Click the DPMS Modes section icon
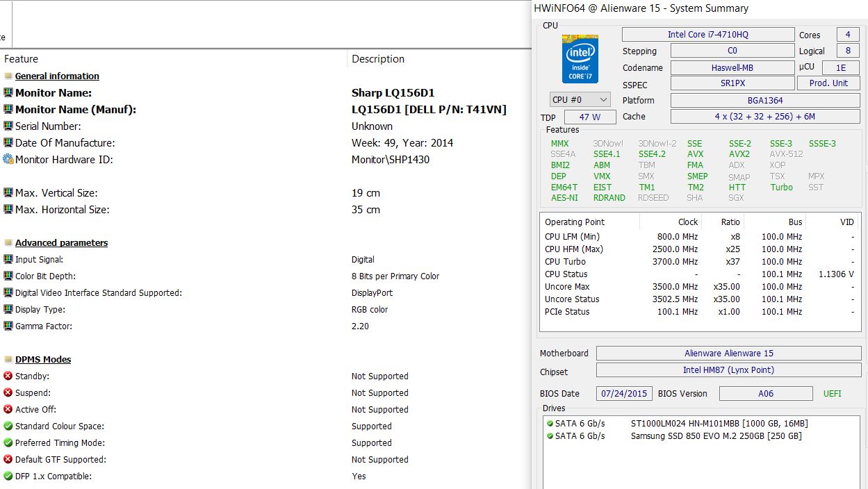 [8, 360]
